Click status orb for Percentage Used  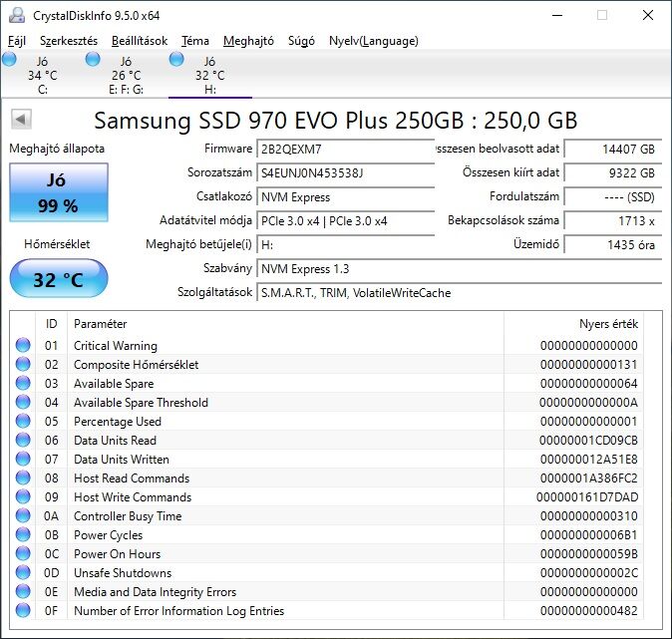(x=23, y=421)
